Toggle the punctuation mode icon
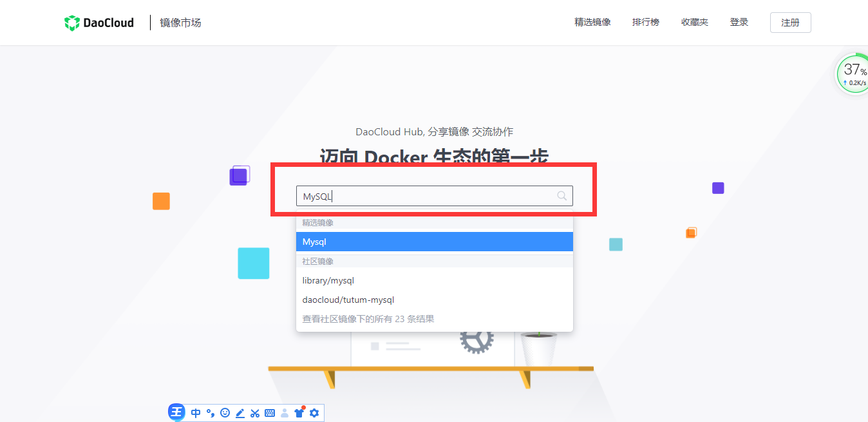Viewport: 868px width, 422px height. [211, 413]
